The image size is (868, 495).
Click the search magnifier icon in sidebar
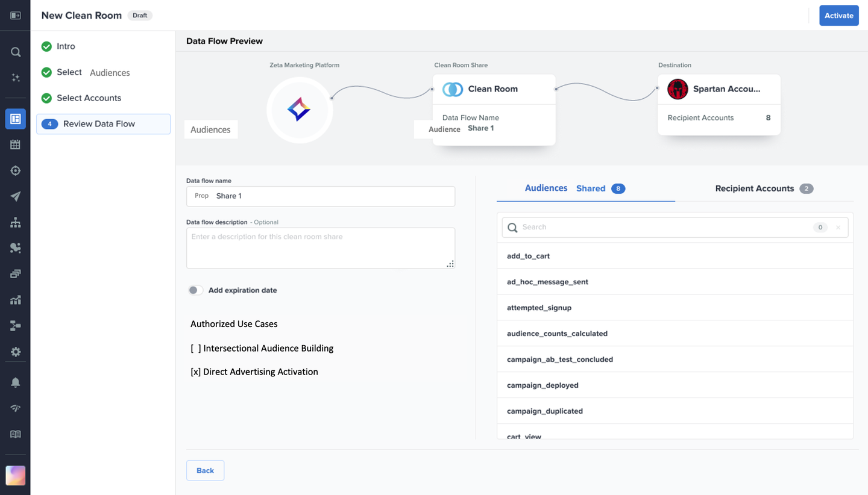[x=16, y=52]
